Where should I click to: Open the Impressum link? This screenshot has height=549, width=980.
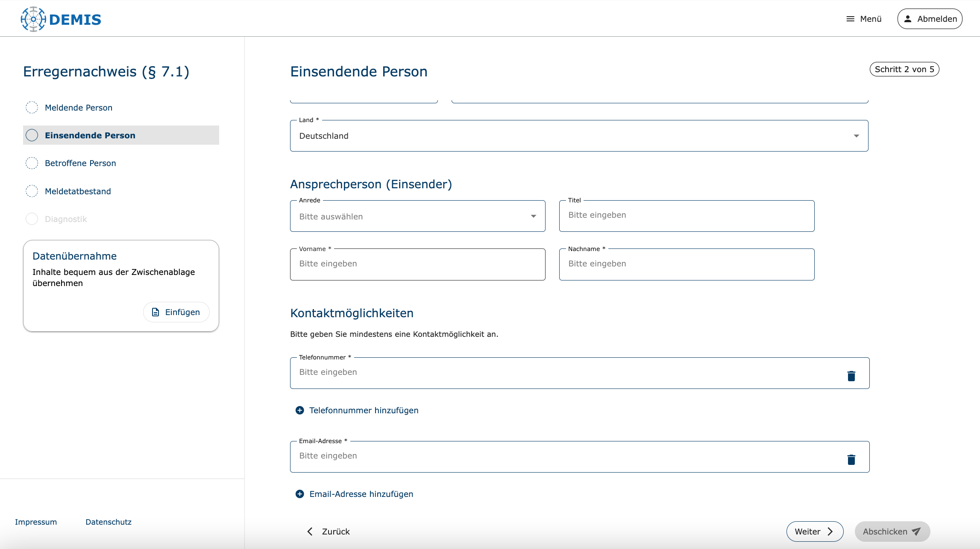(x=36, y=522)
